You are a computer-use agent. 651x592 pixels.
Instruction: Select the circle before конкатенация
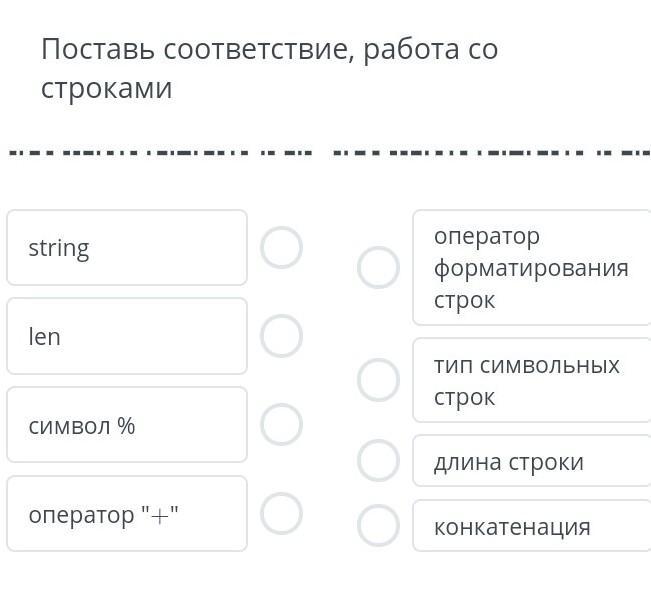click(x=378, y=526)
